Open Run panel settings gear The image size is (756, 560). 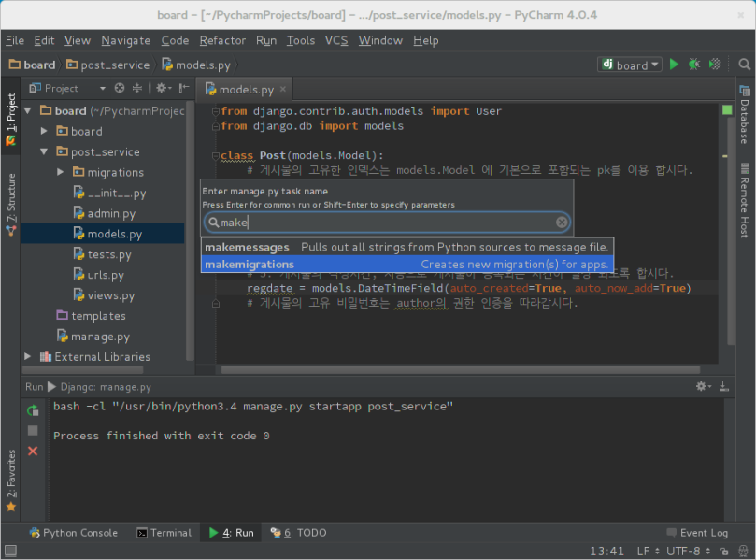coord(704,386)
